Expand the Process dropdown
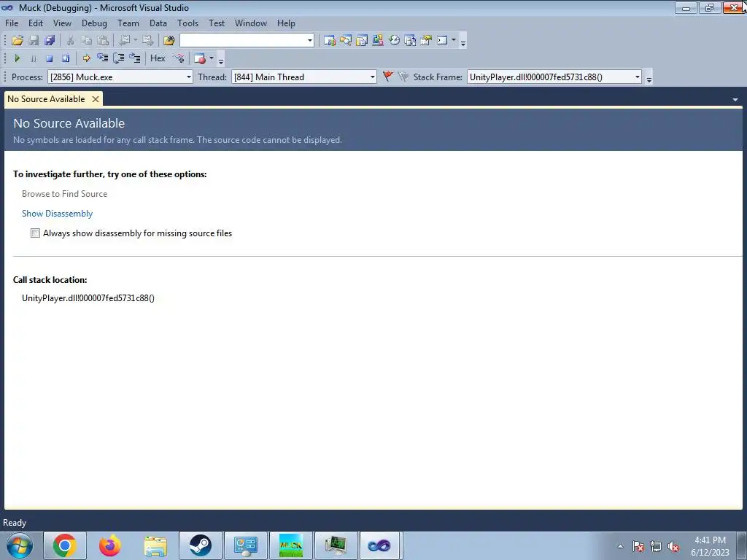This screenshot has width=747, height=560. [189, 77]
